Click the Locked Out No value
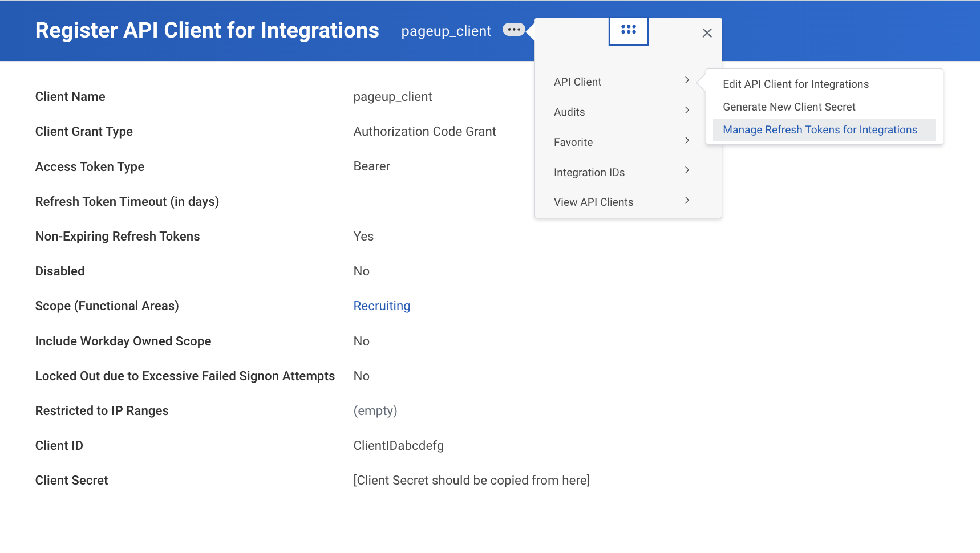The height and width of the screenshot is (553, 980). [x=362, y=376]
